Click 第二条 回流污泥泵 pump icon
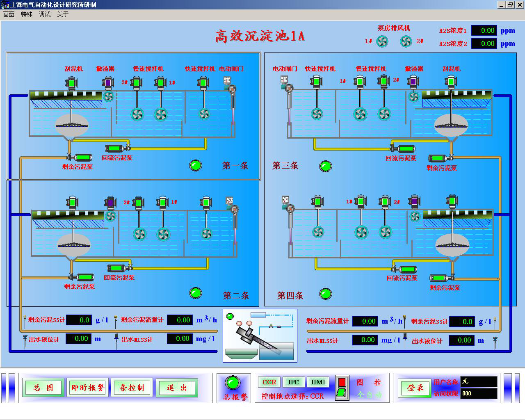The width and height of the screenshot is (525, 420). pyautogui.click(x=118, y=268)
